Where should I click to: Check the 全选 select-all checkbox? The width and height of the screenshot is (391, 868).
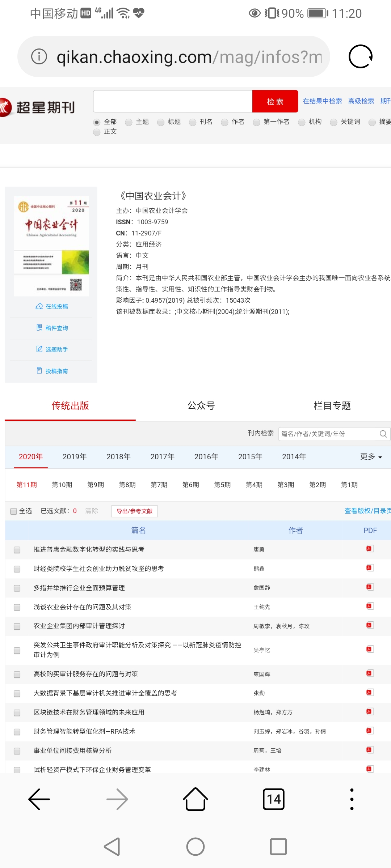pos(14,511)
